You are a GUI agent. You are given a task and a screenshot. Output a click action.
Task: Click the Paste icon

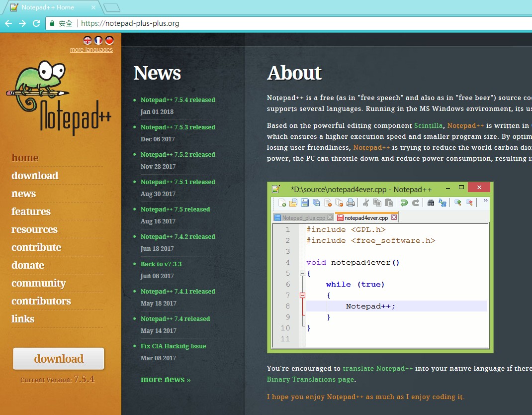pos(389,203)
